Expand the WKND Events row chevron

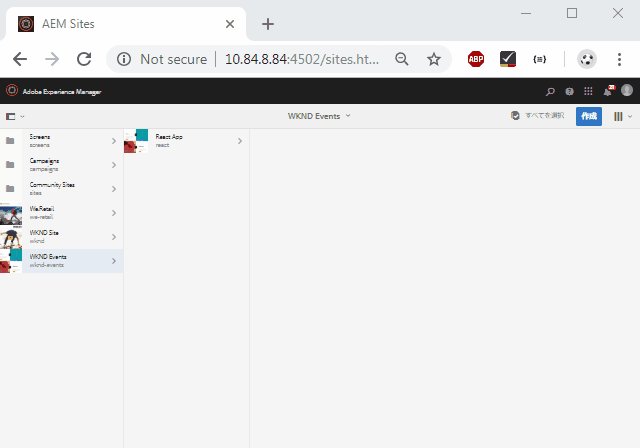pos(114,261)
